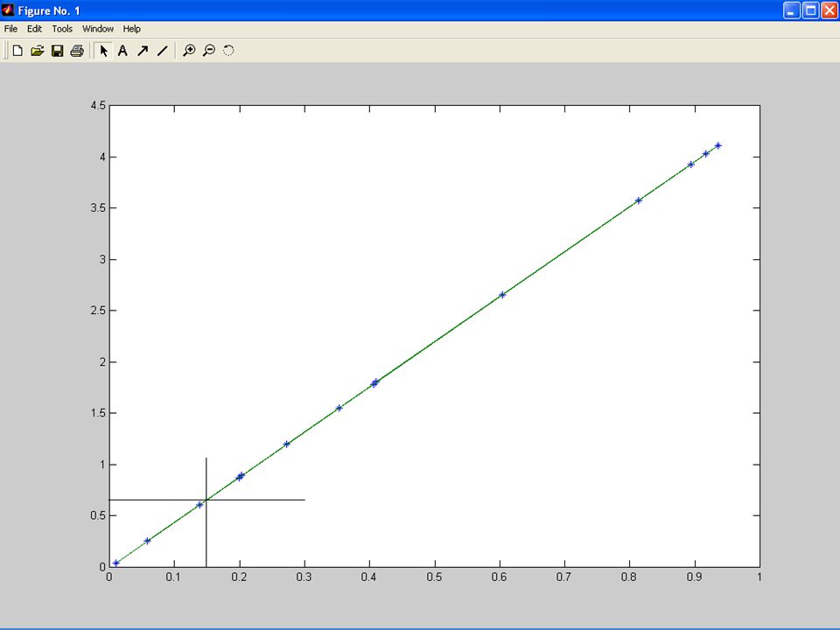
Task: Click the MATLAB icon in the title bar
Action: [8, 10]
